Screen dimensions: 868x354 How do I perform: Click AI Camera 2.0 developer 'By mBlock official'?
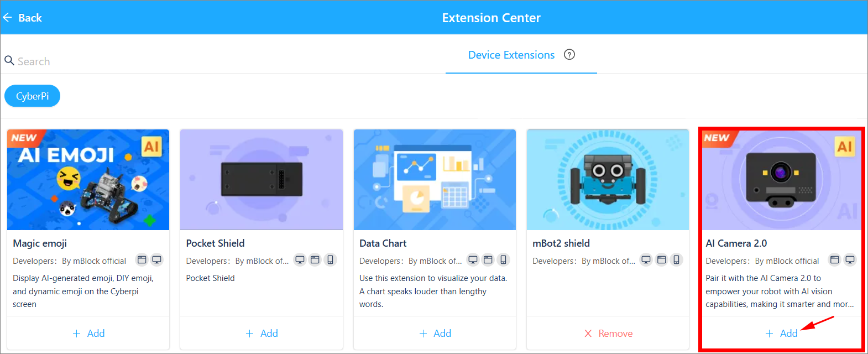pos(787,261)
